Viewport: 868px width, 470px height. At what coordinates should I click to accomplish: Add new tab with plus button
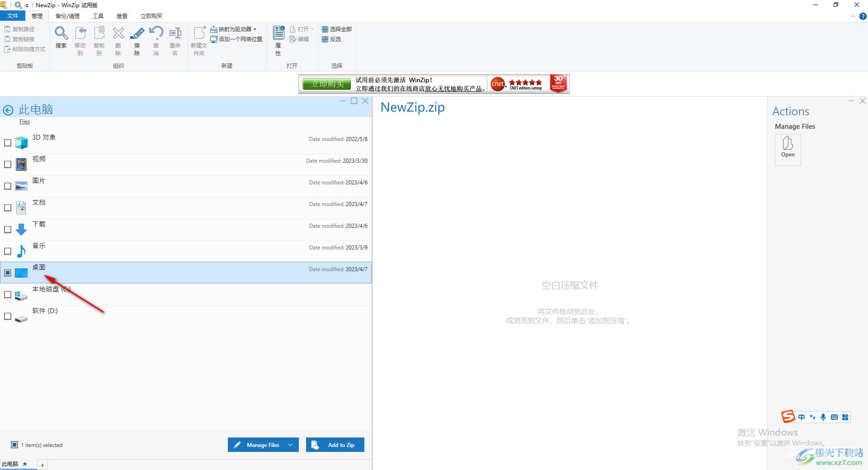42,465
